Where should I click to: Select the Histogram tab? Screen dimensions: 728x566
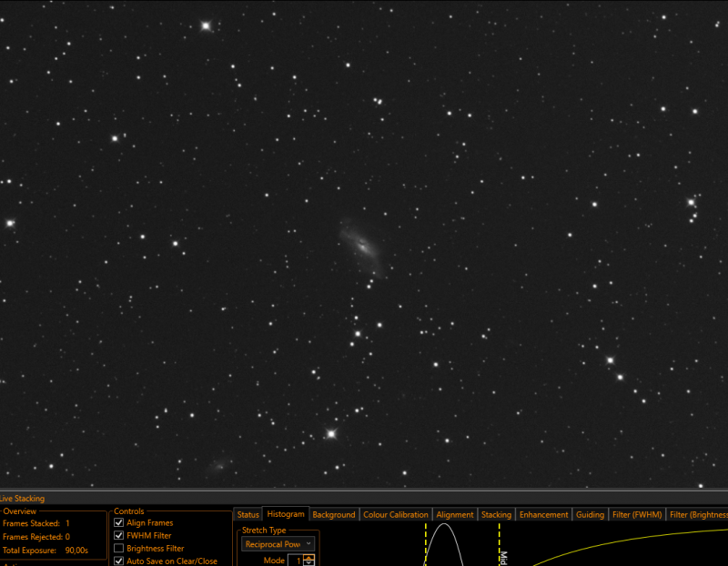286,513
